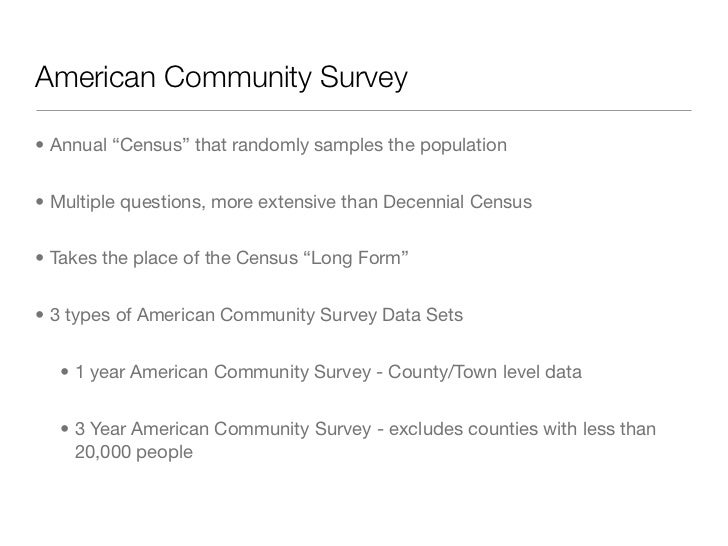Click the word "Survey" in the title
The width and height of the screenshot is (728, 546).
pos(364,78)
